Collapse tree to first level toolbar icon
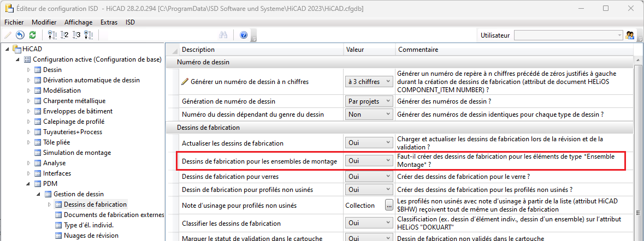Screen dimensions: 644x241 52,35
